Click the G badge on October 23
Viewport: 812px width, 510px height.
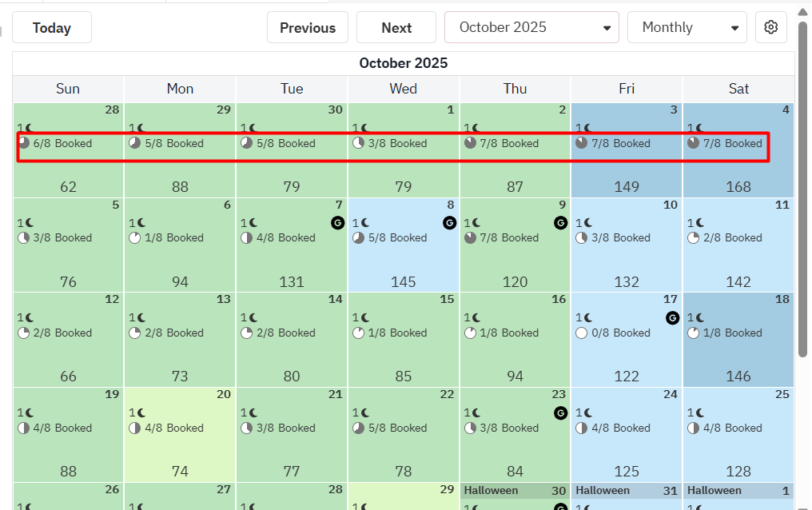pyautogui.click(x=561, y=413)
